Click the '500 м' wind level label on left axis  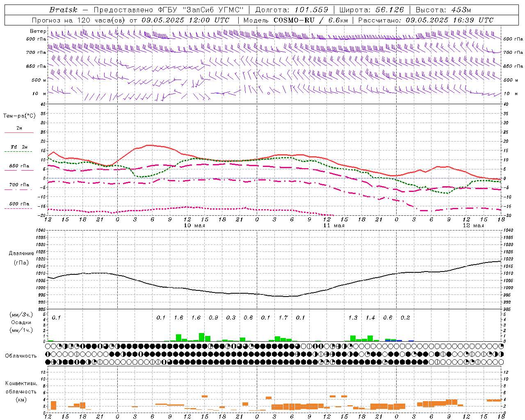coord(39,80)
